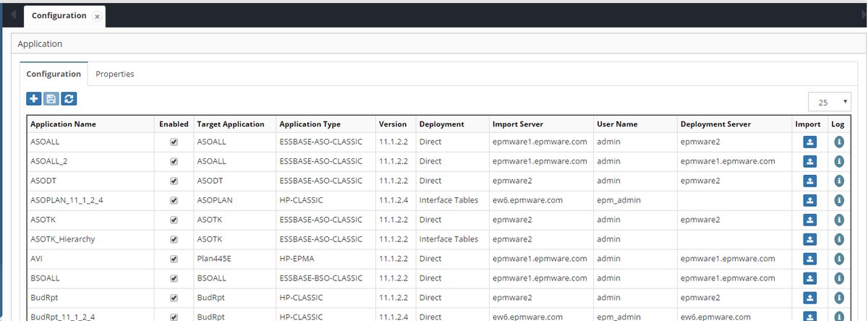Select the inner Configuration tab

(54, 74)
